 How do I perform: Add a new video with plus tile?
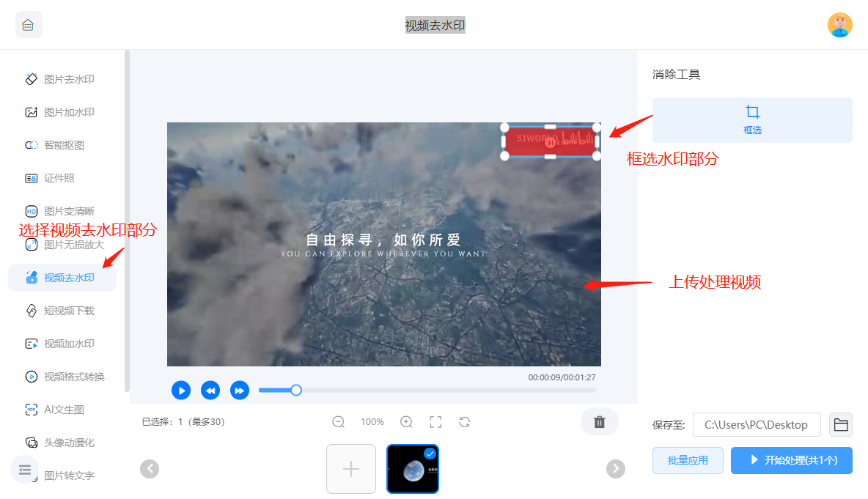351,469
